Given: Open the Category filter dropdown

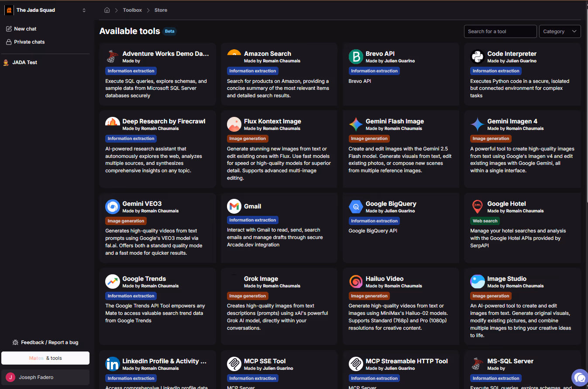Looking at the screenshot, I should 560,31.
